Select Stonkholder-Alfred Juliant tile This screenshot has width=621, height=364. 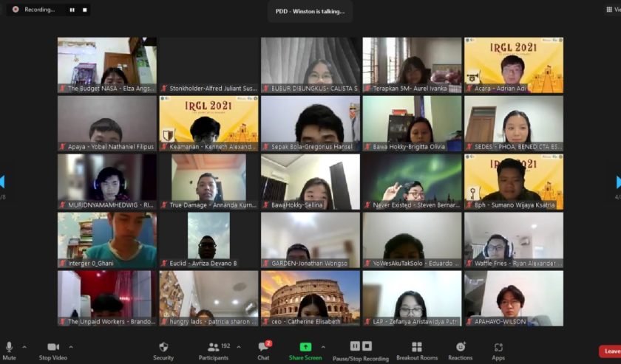tap(208, 65)
